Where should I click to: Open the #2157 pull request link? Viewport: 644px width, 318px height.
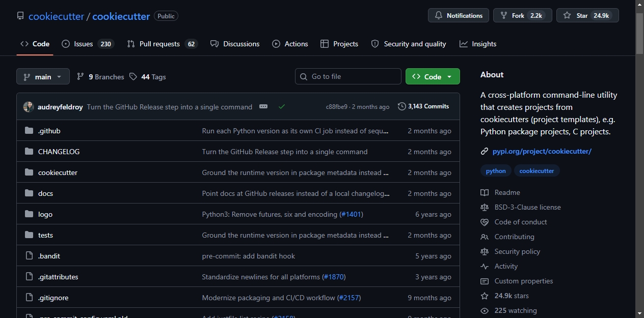coord(349,298)
